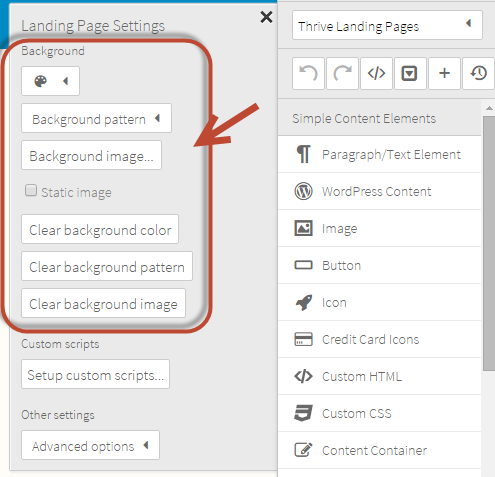The image size is (495, 477).
Task: Open the HTML code view icon
Action: (376, 73)
